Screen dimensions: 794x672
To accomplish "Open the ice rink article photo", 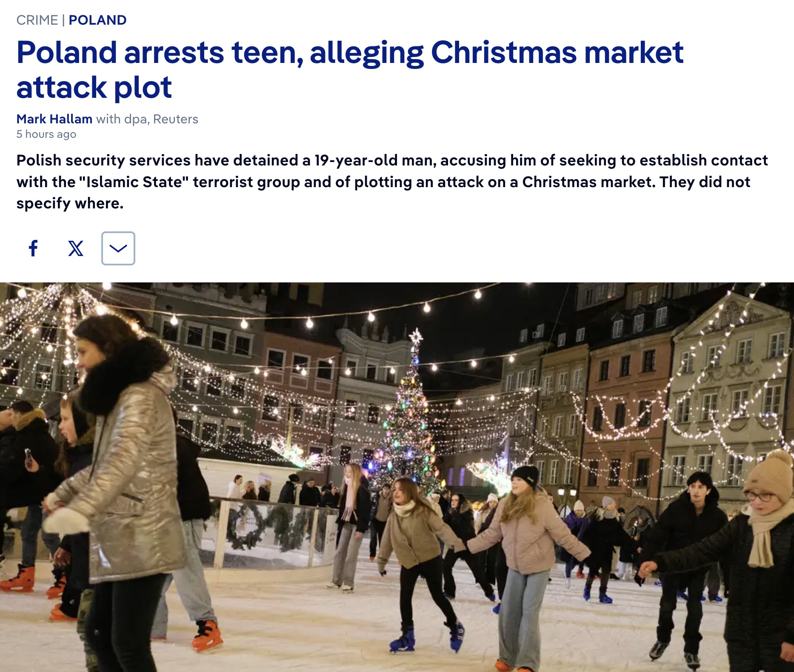I will (x=397, y=477).
